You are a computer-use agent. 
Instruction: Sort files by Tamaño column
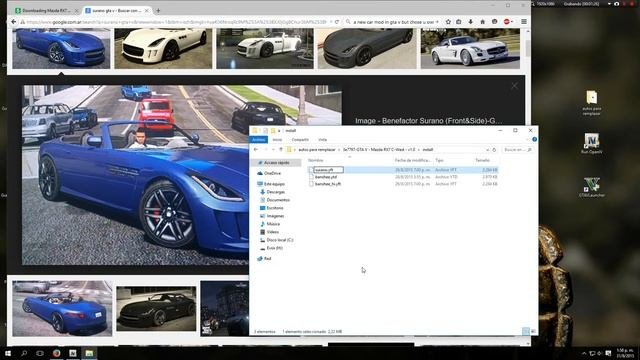(x=483, y=160)
